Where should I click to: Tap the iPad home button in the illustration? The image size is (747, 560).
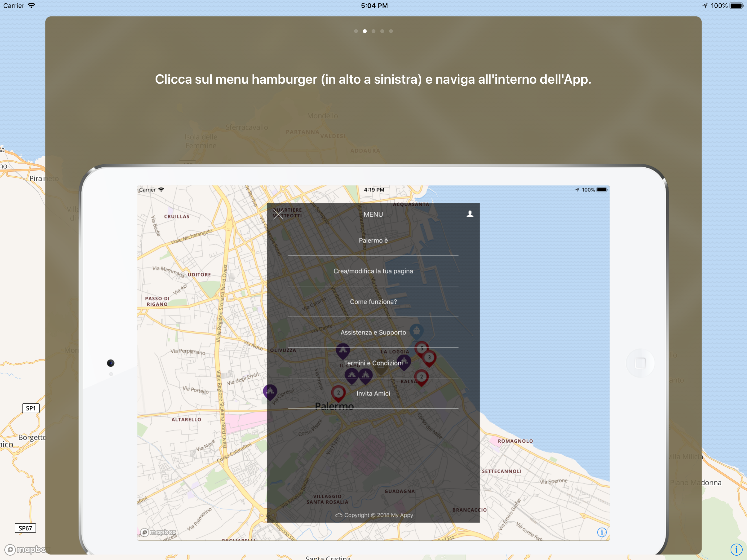tap(640, 363)
